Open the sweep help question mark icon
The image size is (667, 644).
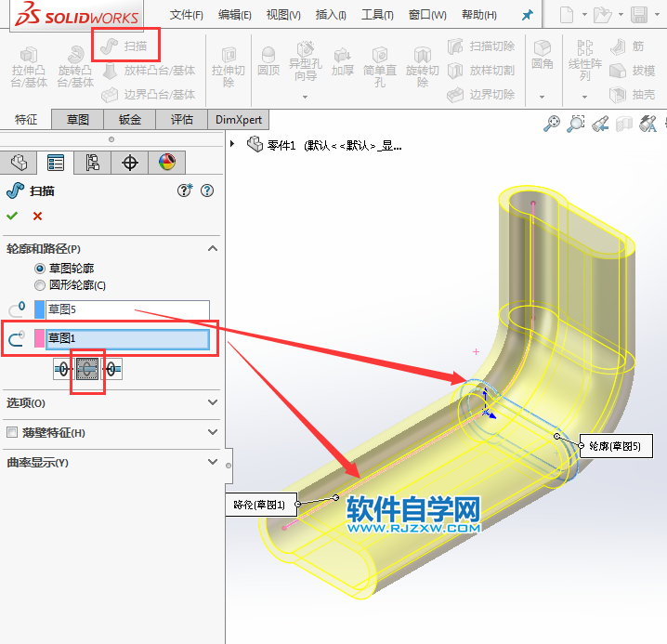click(207, 191)
